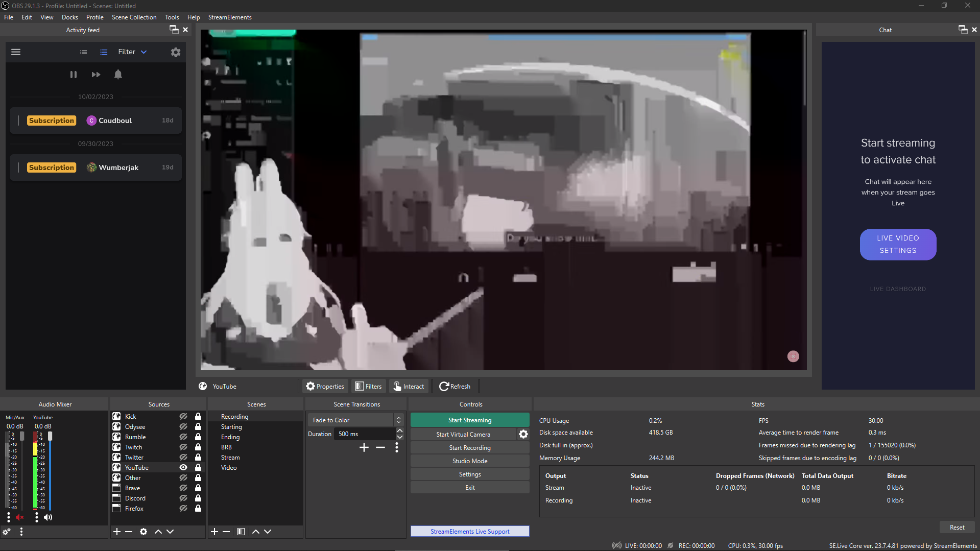Open selected source properties gear

pyautogui.click(x=144, y=532)
